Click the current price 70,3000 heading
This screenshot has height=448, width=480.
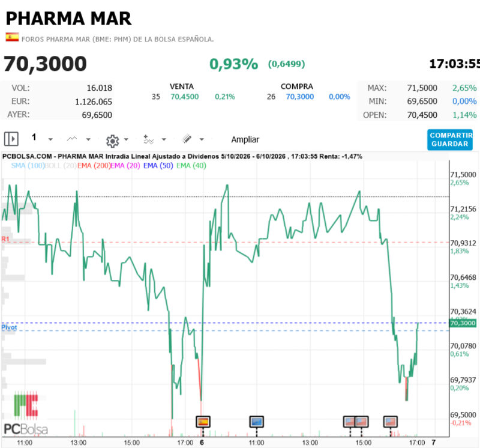46,64
